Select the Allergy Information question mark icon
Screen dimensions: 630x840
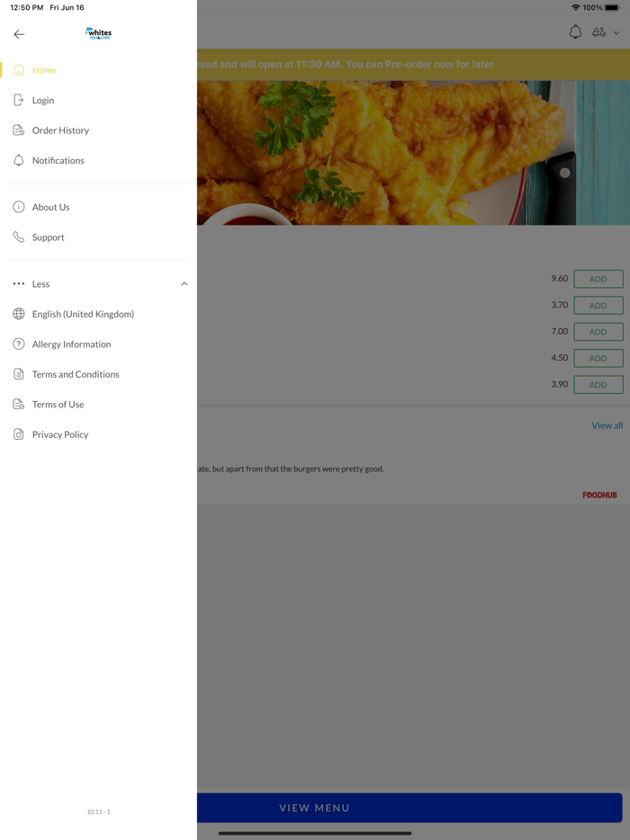19,344
